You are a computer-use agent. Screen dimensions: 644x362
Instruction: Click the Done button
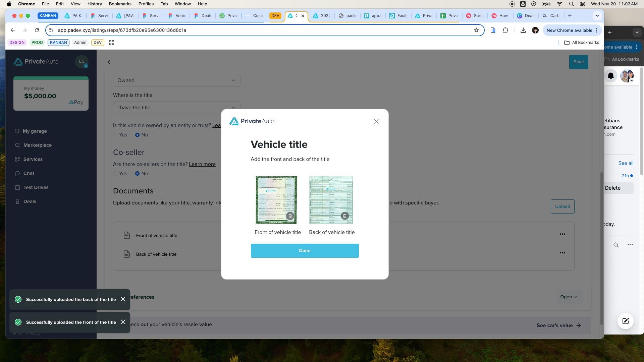305,251
